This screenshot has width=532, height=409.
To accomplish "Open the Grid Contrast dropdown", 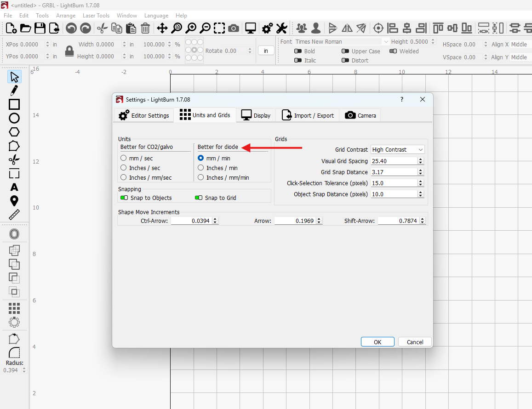I will click(398, 149).
